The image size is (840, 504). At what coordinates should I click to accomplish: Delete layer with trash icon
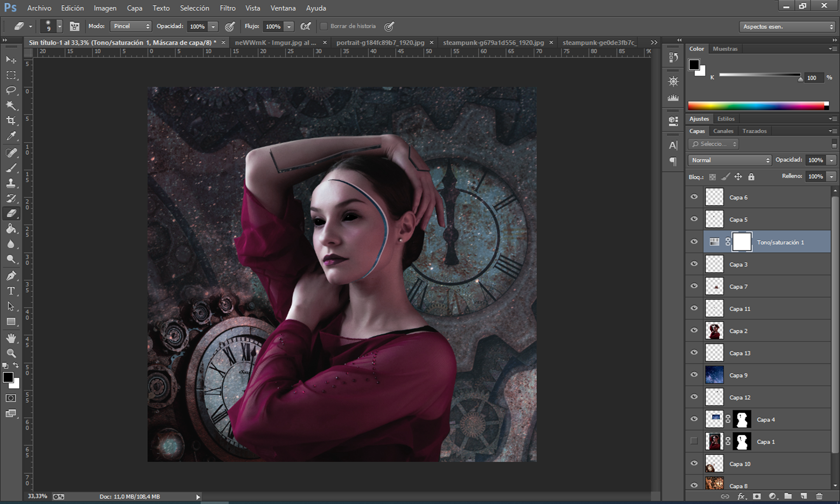[x=819, y=496]
